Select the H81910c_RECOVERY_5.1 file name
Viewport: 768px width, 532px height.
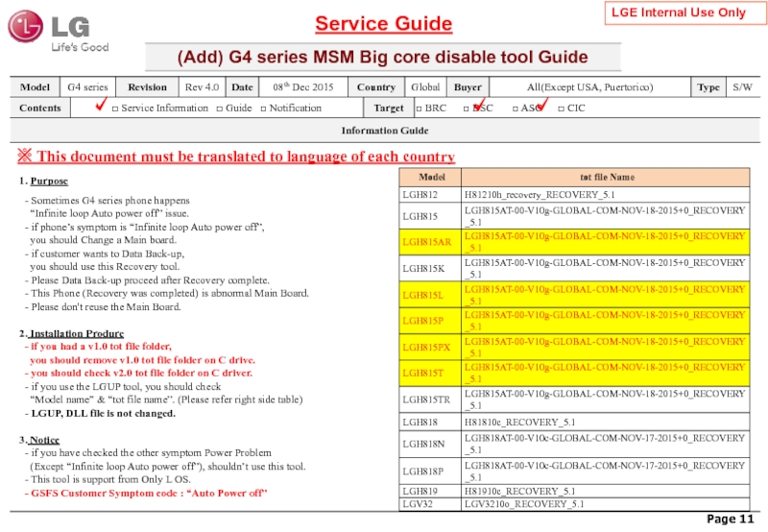[x=519, y=492]
